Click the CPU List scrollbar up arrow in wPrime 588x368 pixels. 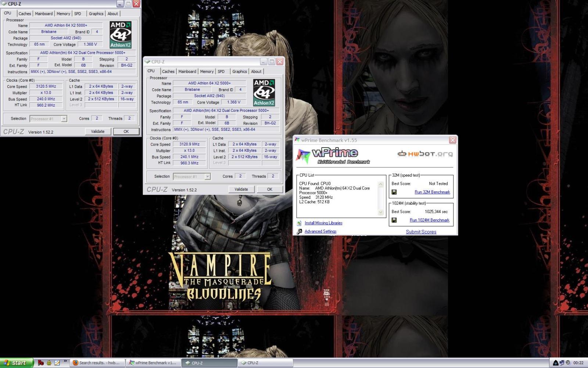[381, 184]
